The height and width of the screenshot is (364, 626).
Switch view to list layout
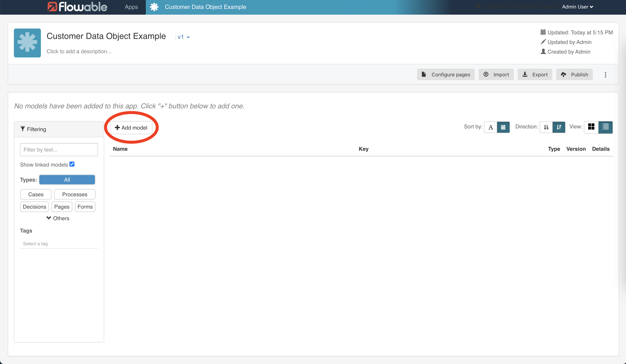(605, 127)
